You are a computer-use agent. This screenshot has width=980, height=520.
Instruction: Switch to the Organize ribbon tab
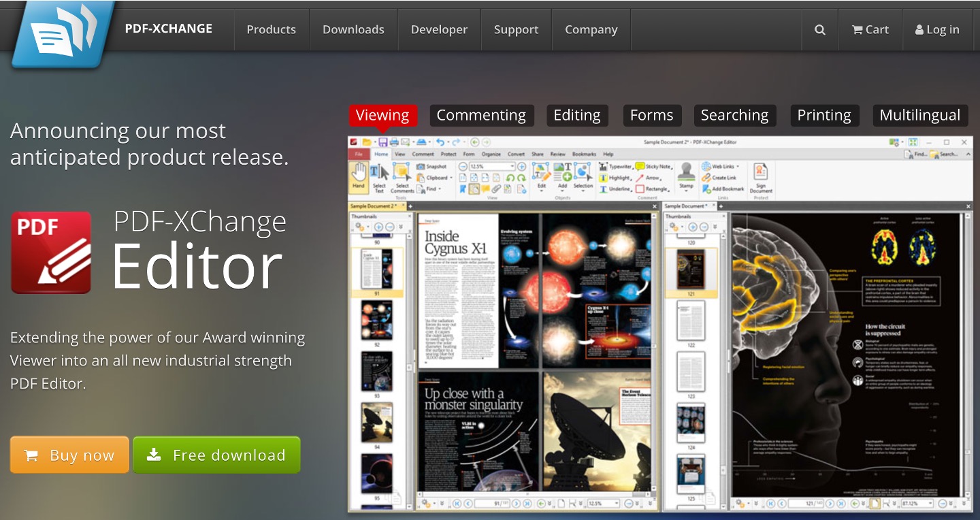pos(491,155)
